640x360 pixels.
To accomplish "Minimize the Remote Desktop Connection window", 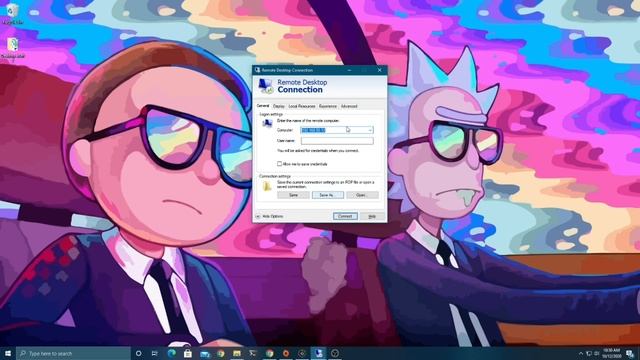I will [x=349, y=70].
